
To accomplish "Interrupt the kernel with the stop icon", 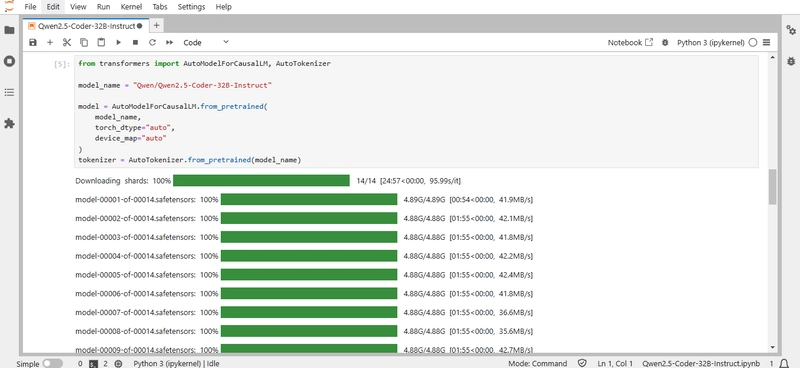I will [135, 42].
